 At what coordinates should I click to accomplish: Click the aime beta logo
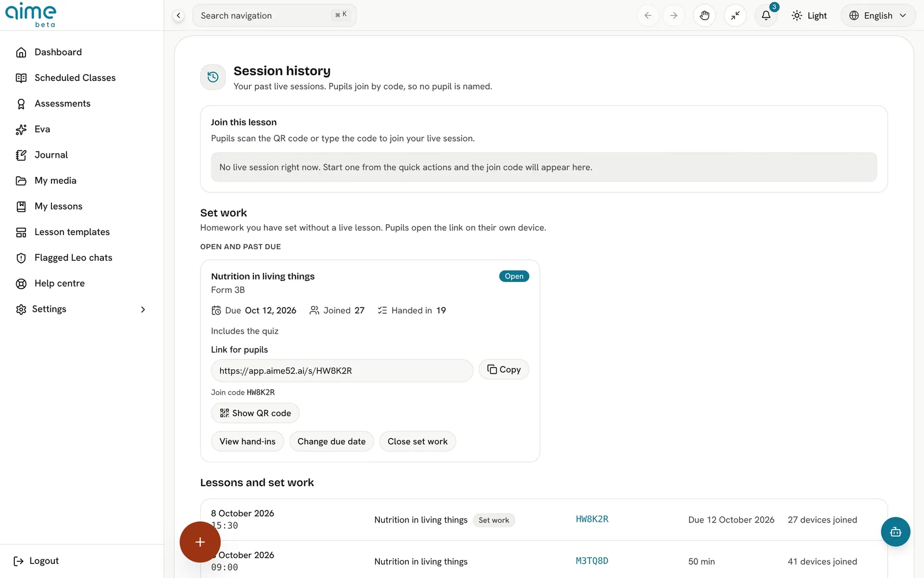pyautogui.click(x=31, y=14)
